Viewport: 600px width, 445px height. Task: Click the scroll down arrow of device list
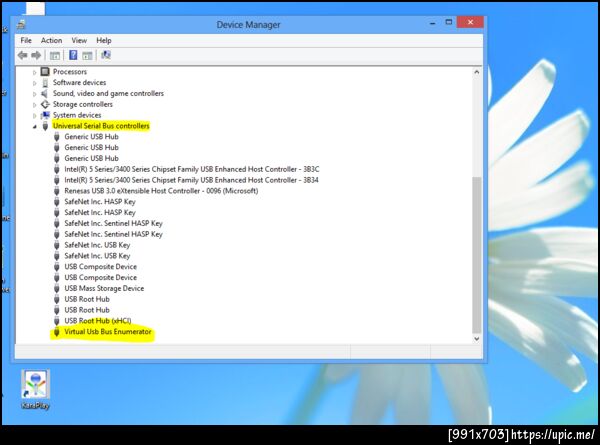pyautogui.click(x=476, y=339)
